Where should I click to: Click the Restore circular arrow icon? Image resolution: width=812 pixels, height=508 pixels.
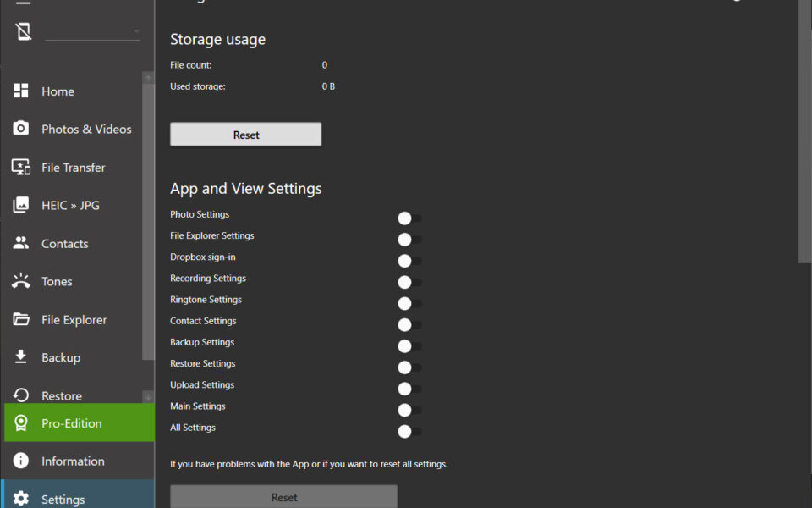(x=20, y=395)
